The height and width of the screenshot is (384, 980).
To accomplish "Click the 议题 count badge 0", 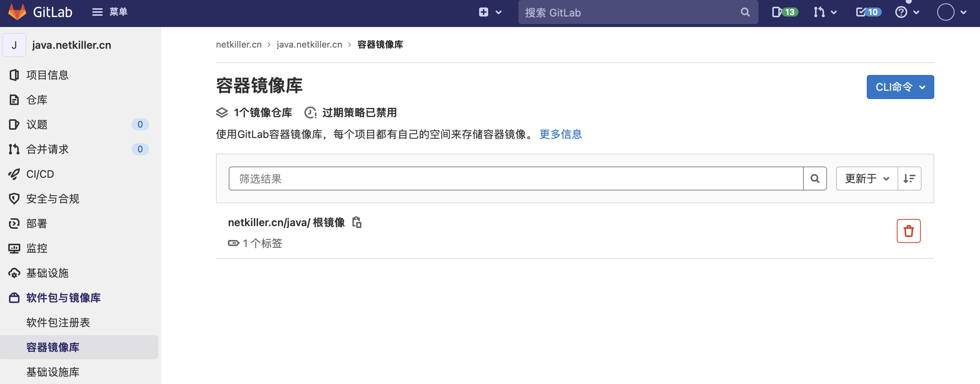I will coord(140,124).
